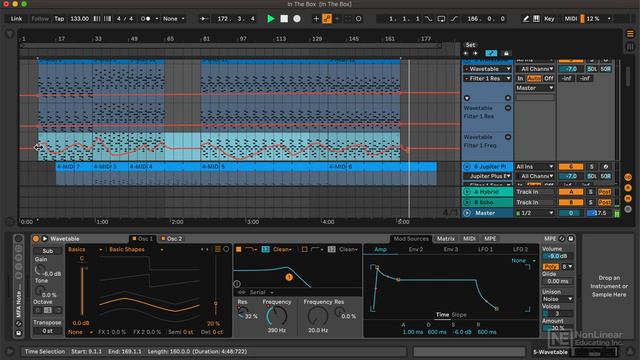Click the Tap tempo button
Image resolution: width=640 pixels, height=360 pixels.
59,19
